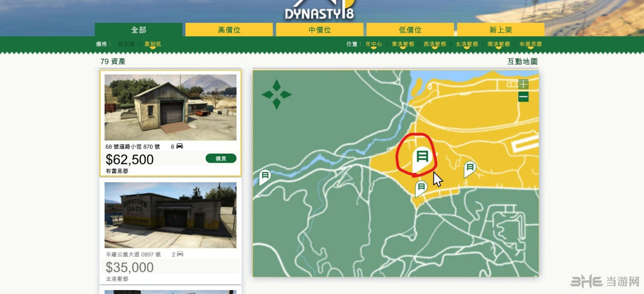This screenshot has width=644, height=294.
Task: Click the large selected property pin on the map
Action: point(424,158)
